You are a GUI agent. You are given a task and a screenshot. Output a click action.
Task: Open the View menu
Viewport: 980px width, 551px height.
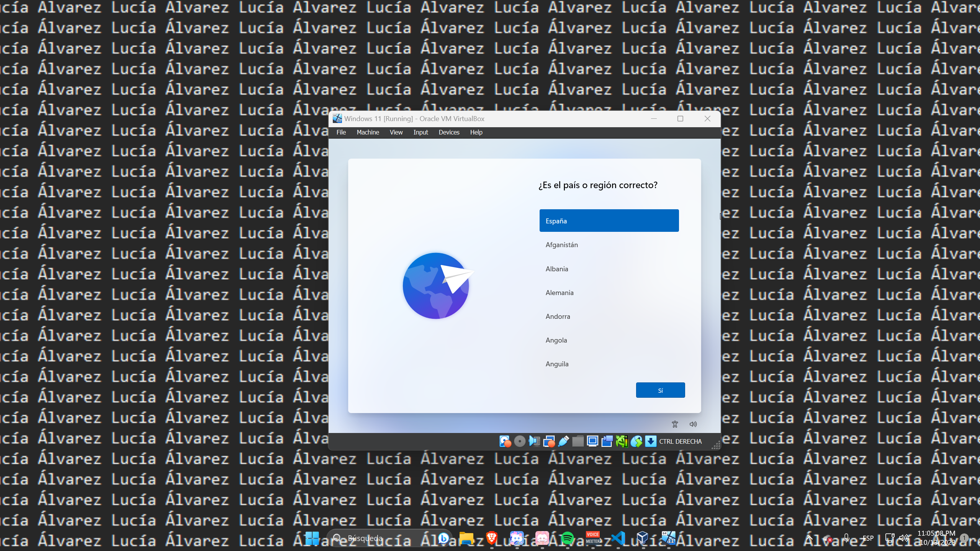pos(396,132)
